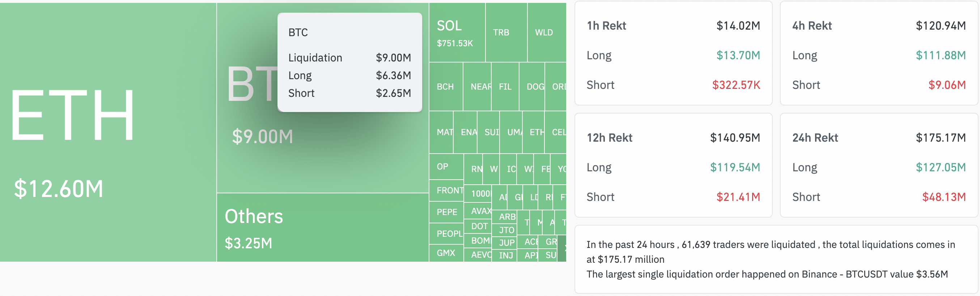
Task: Open the TRB liquidation tile
Action: click(x=506, y=32)
